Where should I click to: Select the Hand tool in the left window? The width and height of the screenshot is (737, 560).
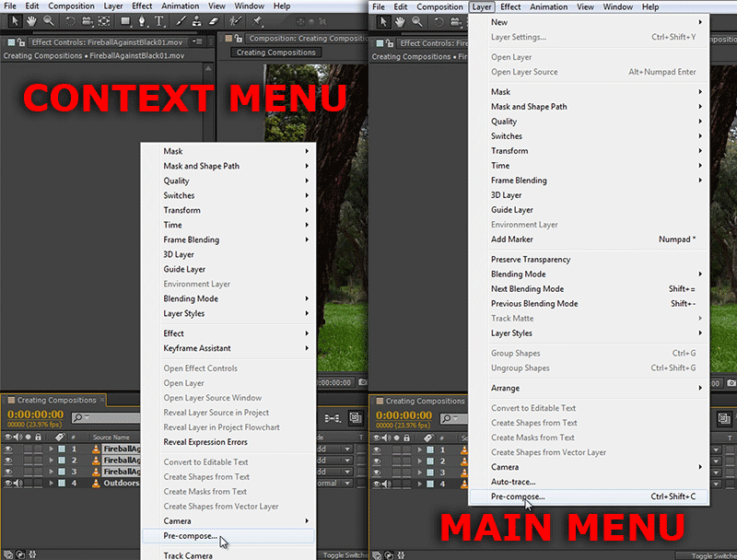[x=31, y=21]
